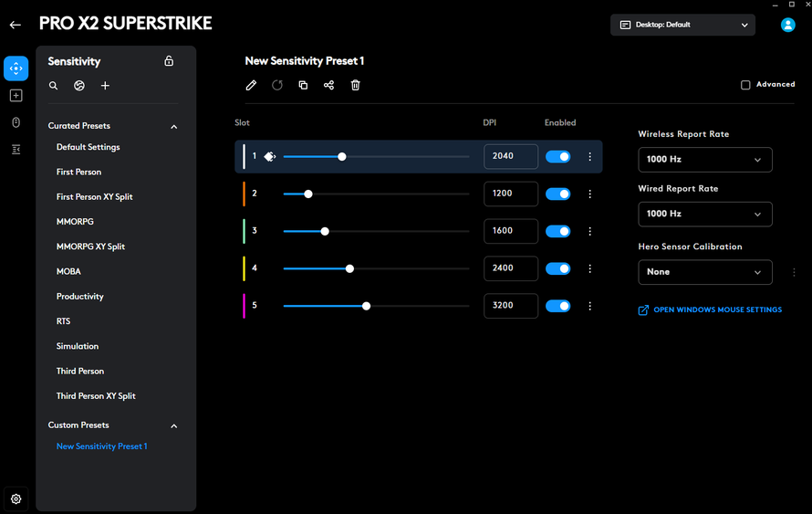Image resolution: width=812 pixels, height=514 pixels.
Task: Click the globe community presets icon
Action: click(79, 86)
